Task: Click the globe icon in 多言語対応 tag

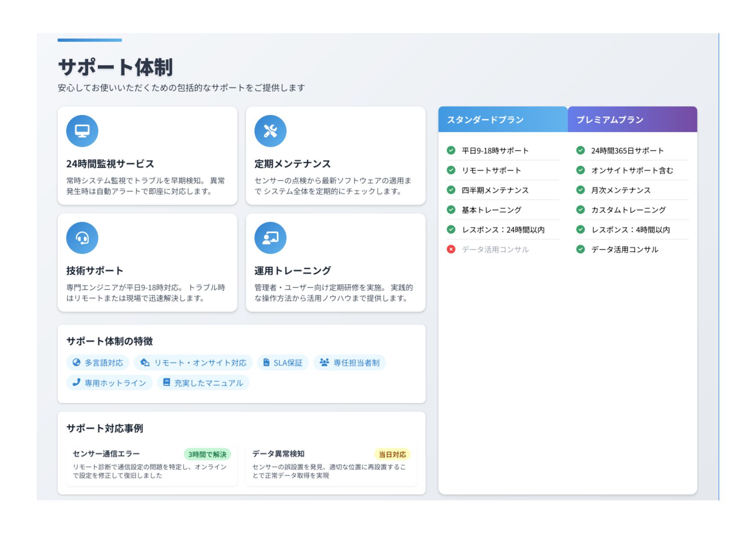Action: pos(77,363)
